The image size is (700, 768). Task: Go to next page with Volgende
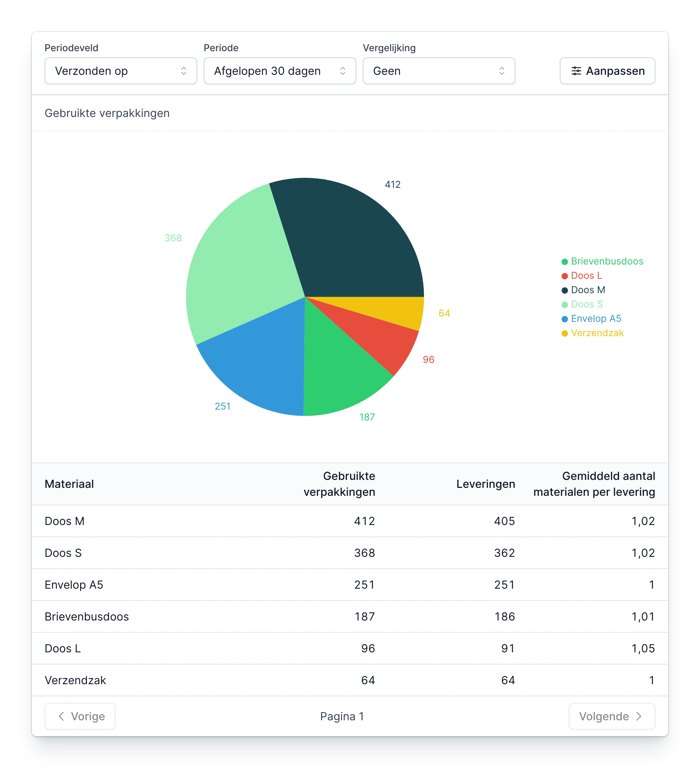coord(612,716)
